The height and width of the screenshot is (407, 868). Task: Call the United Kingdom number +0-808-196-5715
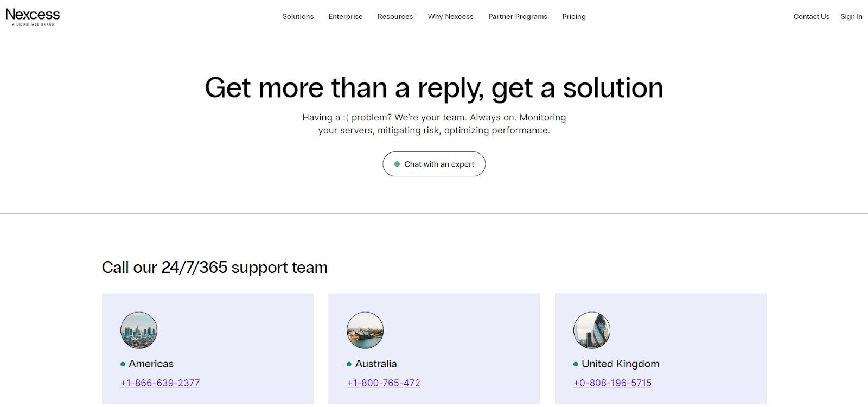[x=612, y=383]
